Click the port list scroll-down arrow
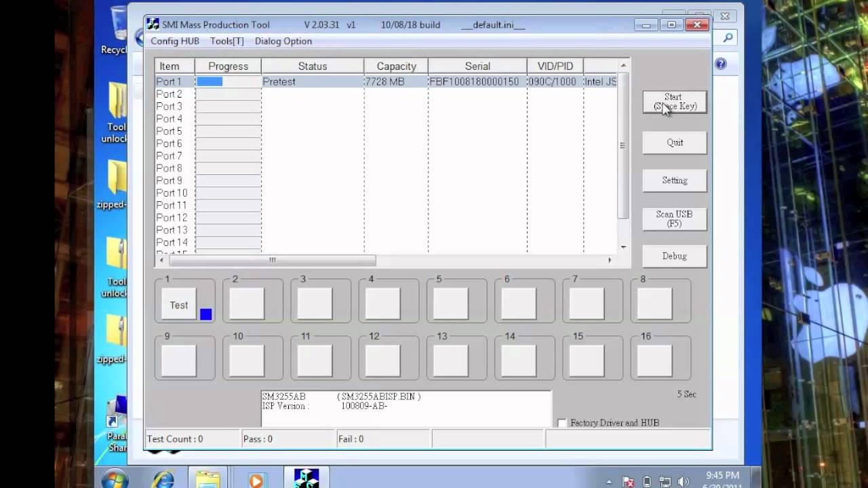868x488 pixels. tap(623, 247)
